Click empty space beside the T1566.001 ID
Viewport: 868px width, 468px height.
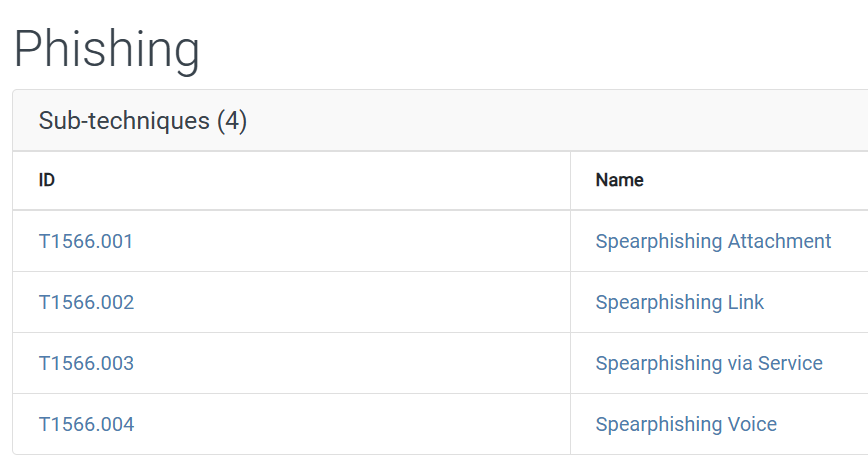(350, 241)
